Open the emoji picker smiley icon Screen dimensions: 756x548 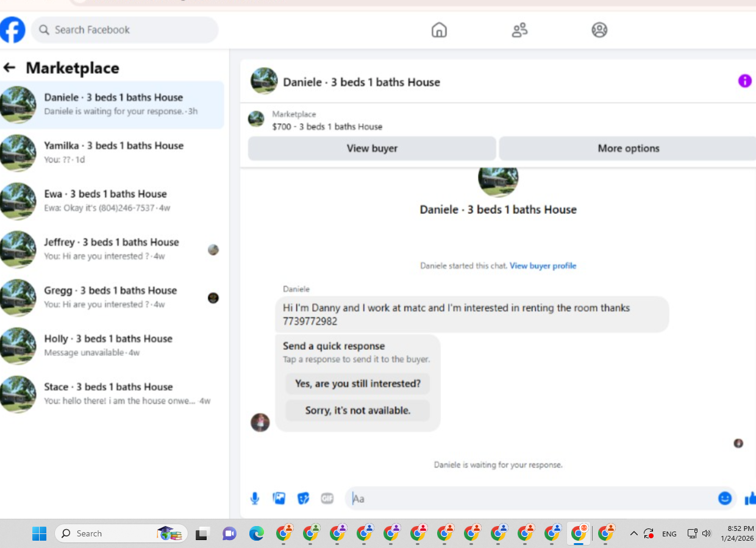724,499
